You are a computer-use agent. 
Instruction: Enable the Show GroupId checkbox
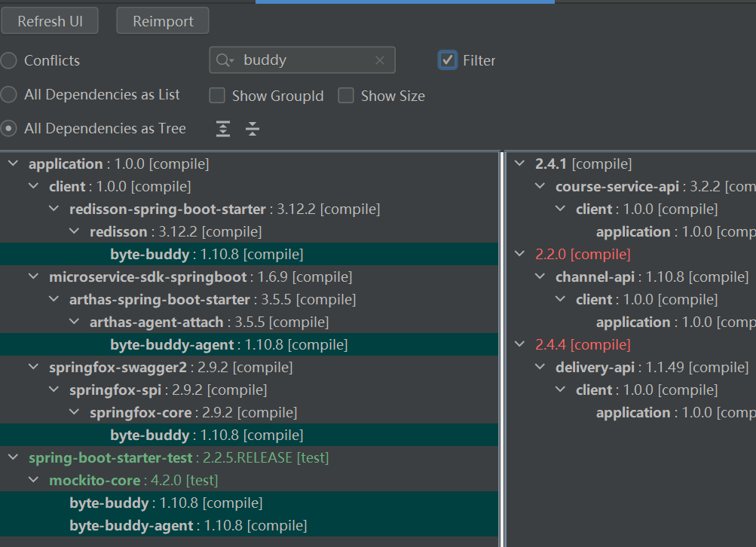point(217,96)
